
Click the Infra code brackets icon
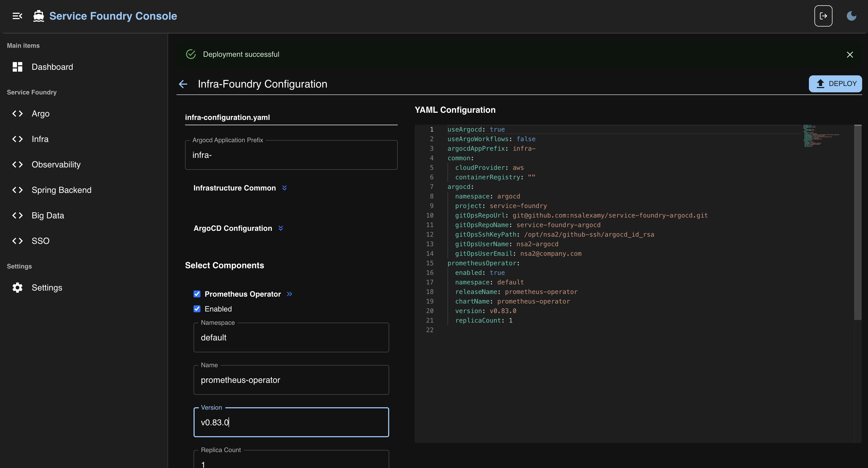(x=17, y=139)
